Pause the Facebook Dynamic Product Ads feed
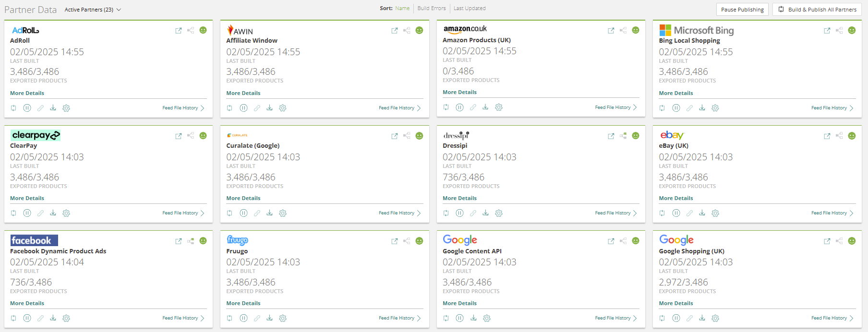The width and height of the screenshot is (868, 332). point(27,318)
